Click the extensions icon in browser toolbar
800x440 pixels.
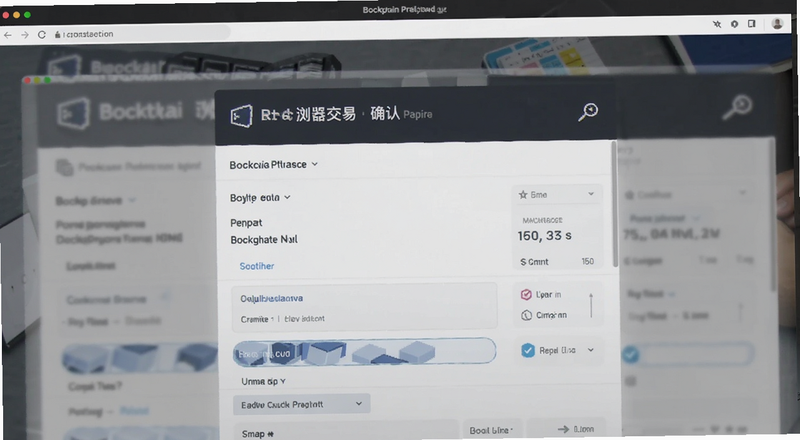(x=734, y=23)
